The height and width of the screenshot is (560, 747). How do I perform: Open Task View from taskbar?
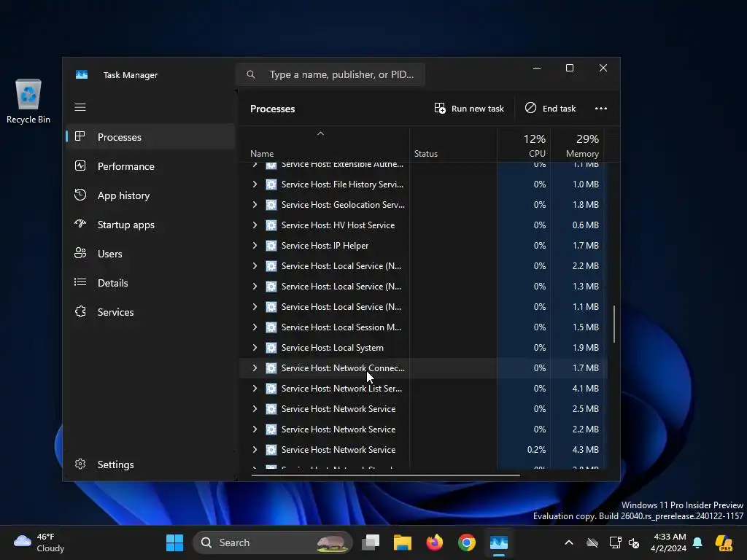click(x=371, y=542)
